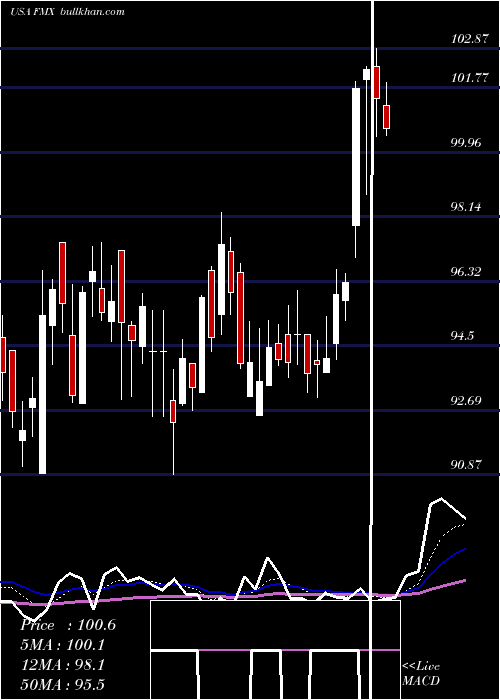This screenshot has height=700, width=500.
Task: Click the 'USA FMX bullkhan.com' title text
Action: 67,12
